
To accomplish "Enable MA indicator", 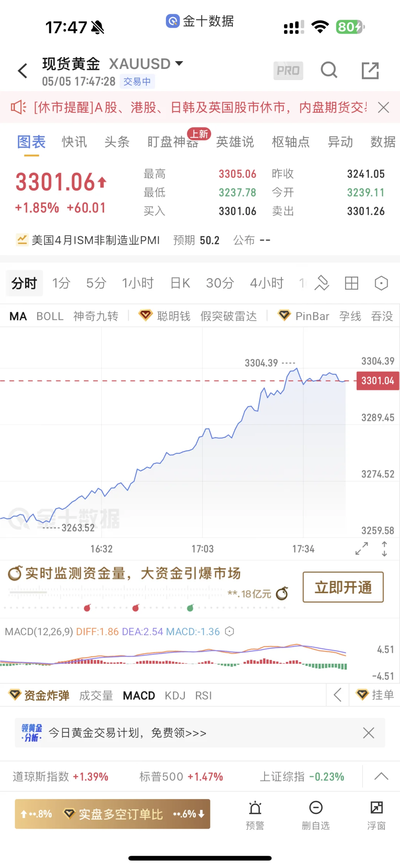I will pos(18,316).
